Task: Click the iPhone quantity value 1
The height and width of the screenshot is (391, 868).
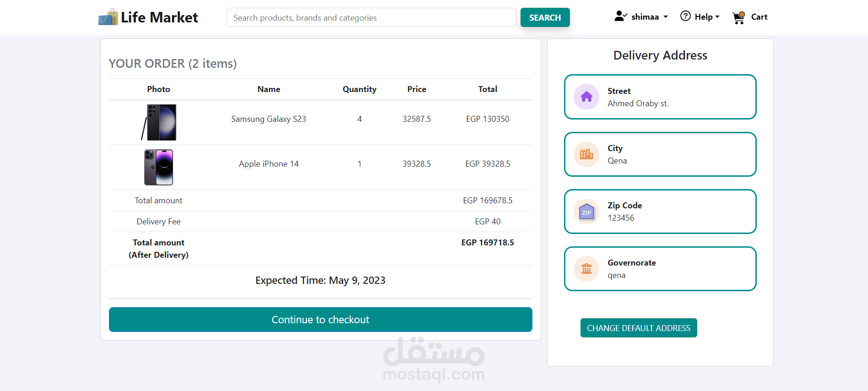Action: pyautogui.click(x=359, y=164)
